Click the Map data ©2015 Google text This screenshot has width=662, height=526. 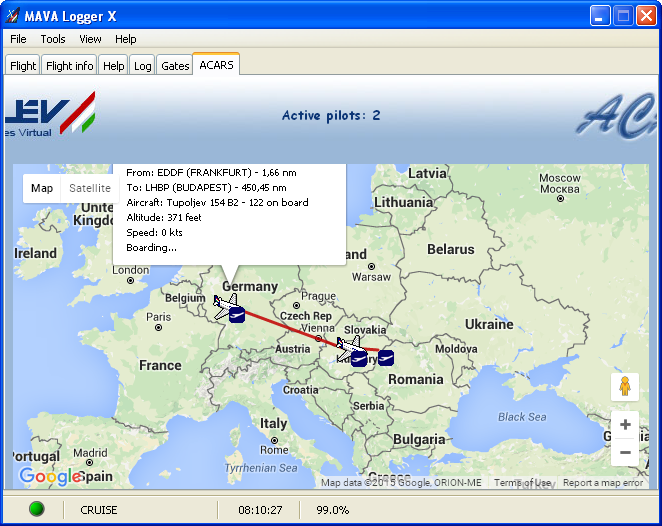click(401, 483)
